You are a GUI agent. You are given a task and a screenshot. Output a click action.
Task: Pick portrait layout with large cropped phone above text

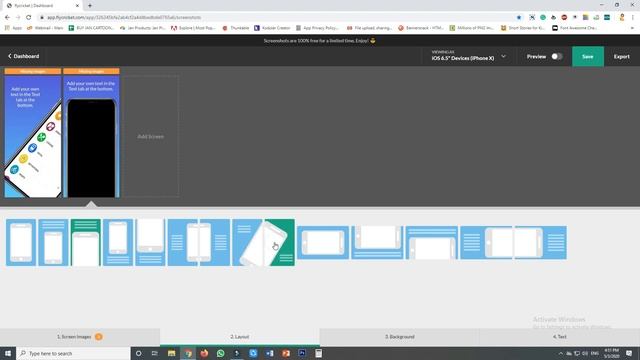pos(150,242)
